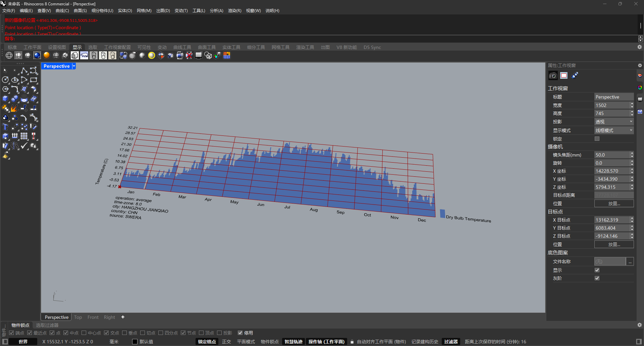Toggle 锁定格点 grid snap in status bar
Viewport: 644px width, 346px height.
click(x=207, y=342)
